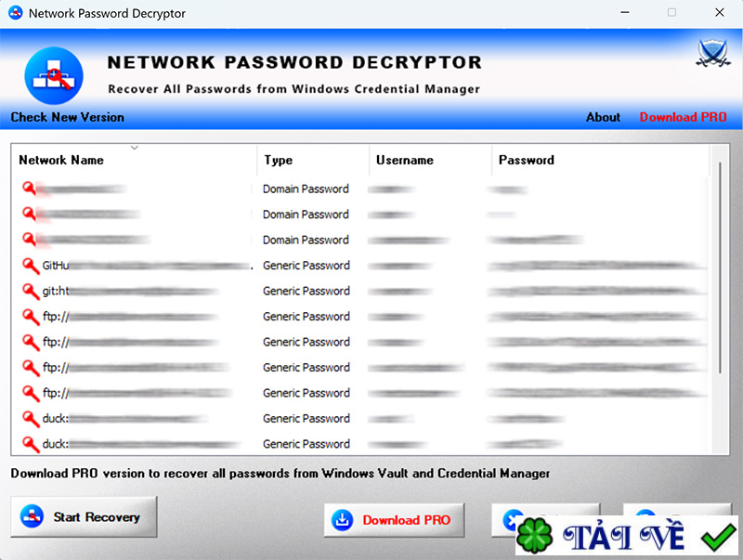Click the key icon beside the duck: entry
The width and height of the screenshot is (743, 560).
(x=25, y=419)
